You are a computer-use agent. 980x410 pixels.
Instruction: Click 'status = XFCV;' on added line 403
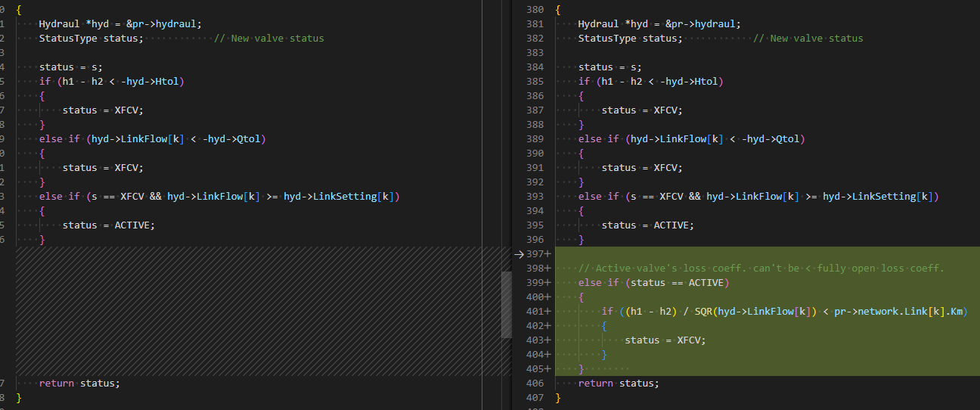point(665,340)
